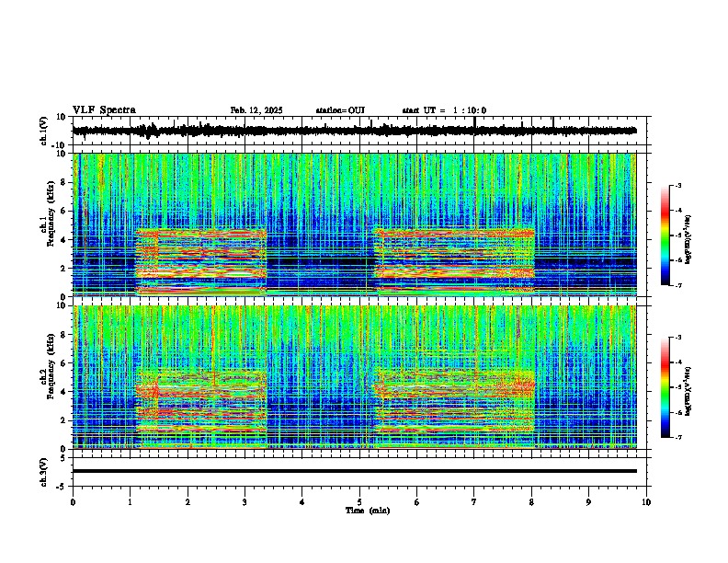The width and height of the screenshot is (728, 563).
Task: Click the second emission burst in ch.2 spectrogram
Action: click(454, 408)
